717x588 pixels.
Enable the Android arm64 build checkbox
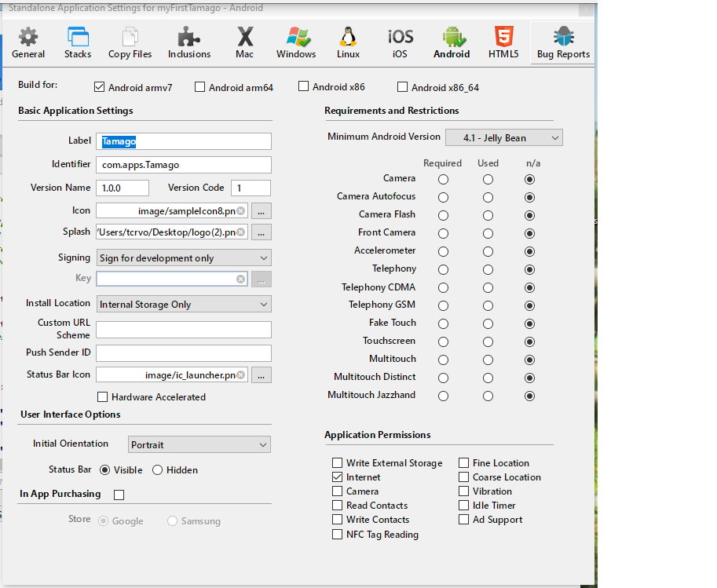tap(200, 87)
